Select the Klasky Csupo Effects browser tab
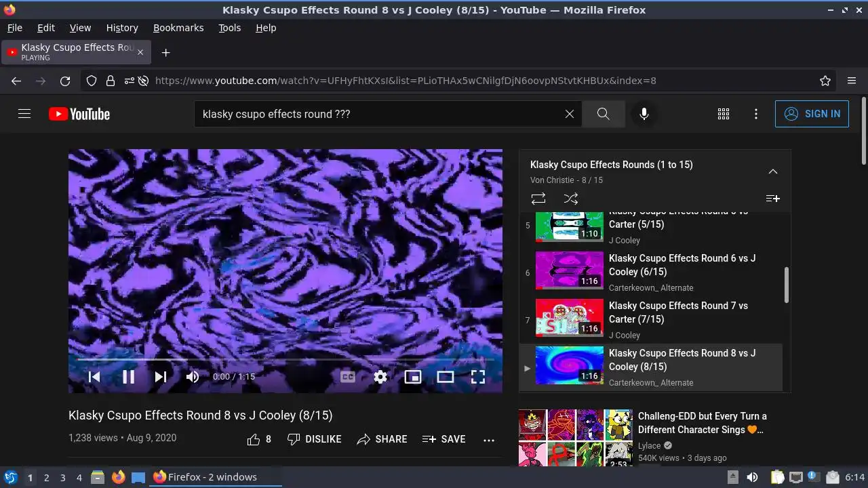The width and height of the screenshot is (868, 488). click(76, 52)
